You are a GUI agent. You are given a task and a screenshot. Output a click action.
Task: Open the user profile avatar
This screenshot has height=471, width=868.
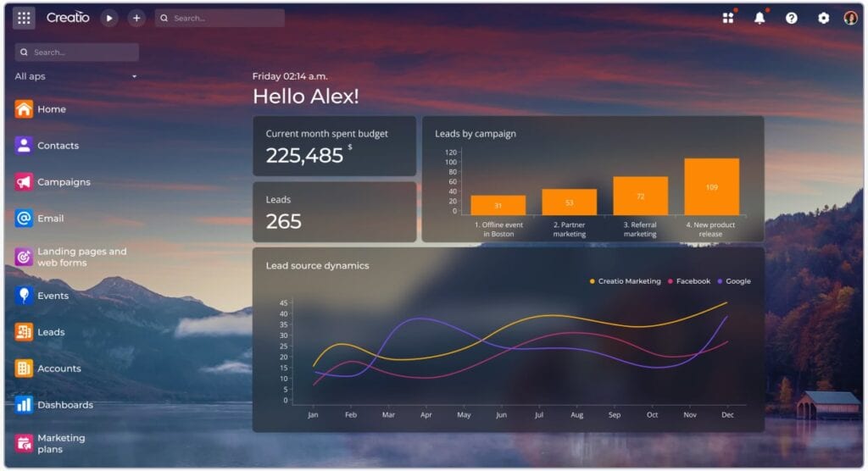pos(850,18)
